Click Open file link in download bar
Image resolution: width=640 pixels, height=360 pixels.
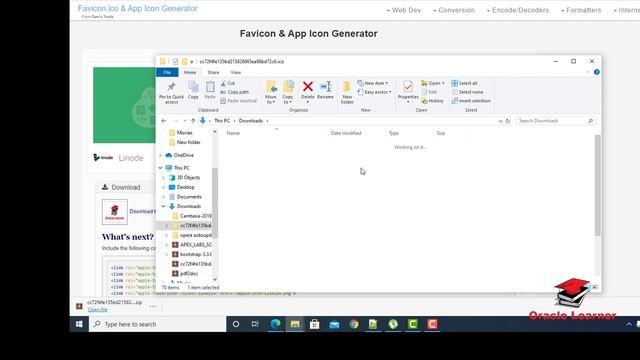(98, 310)
